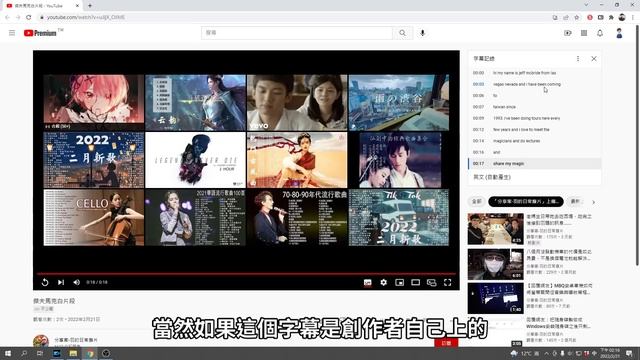Run search with the magnifier button

coord(402,33)
